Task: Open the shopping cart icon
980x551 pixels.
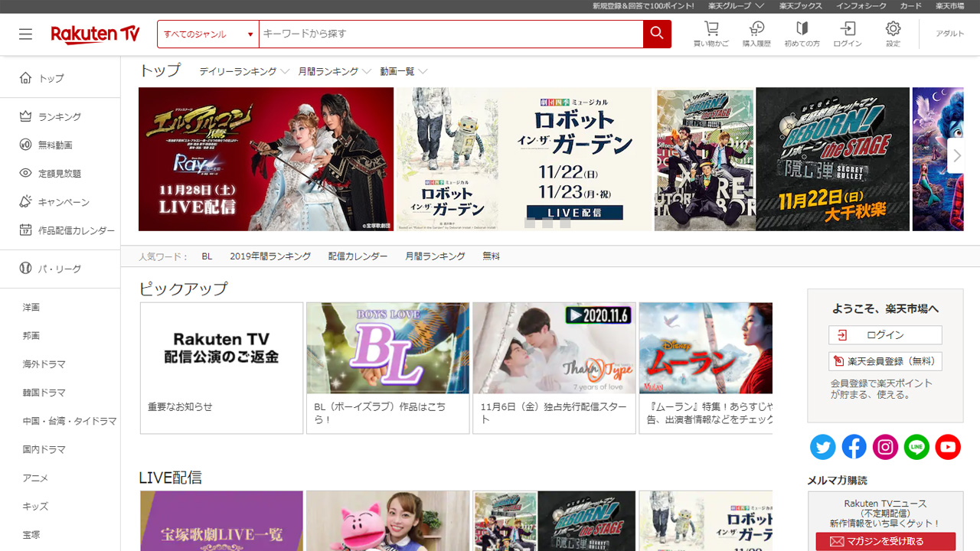Action: pyautogui.click(x=711, y=34)
